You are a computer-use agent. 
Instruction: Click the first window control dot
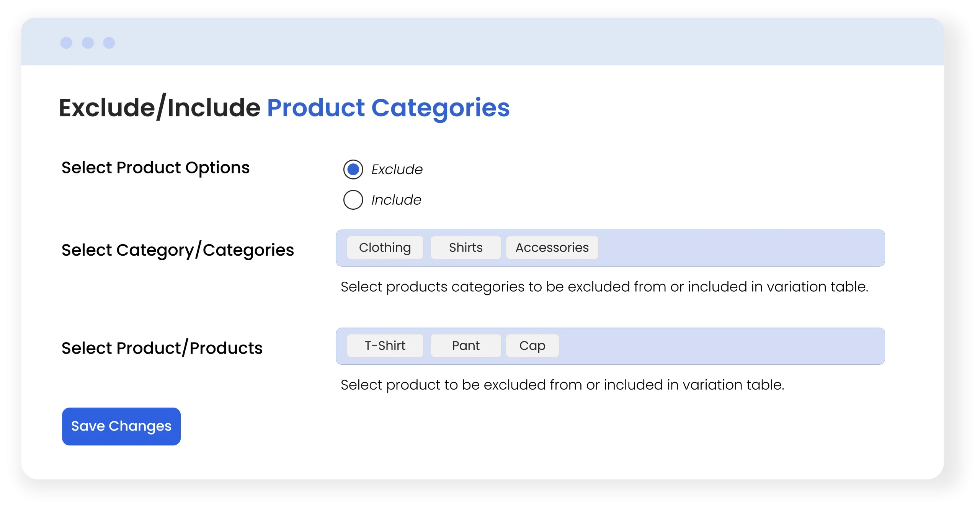click(x=66, y=43)
